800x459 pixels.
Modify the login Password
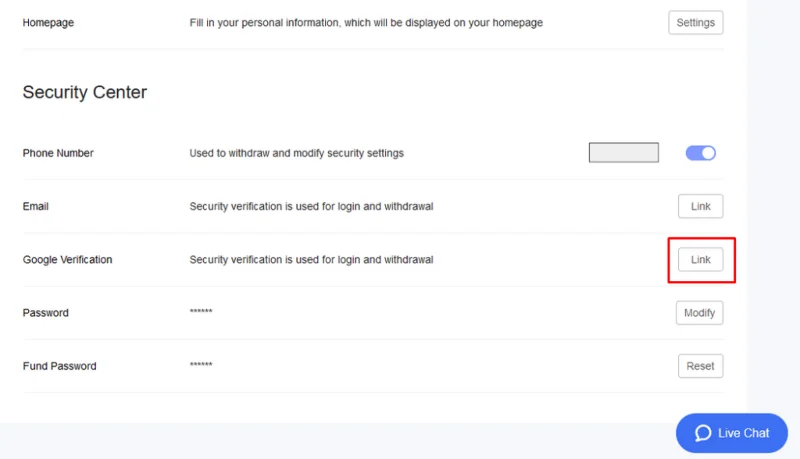(x=699, y=313)
